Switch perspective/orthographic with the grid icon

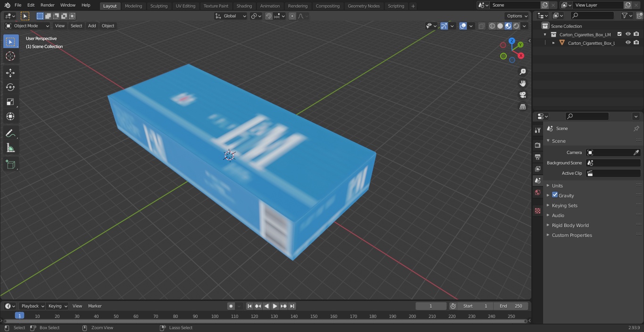(522, 107)
